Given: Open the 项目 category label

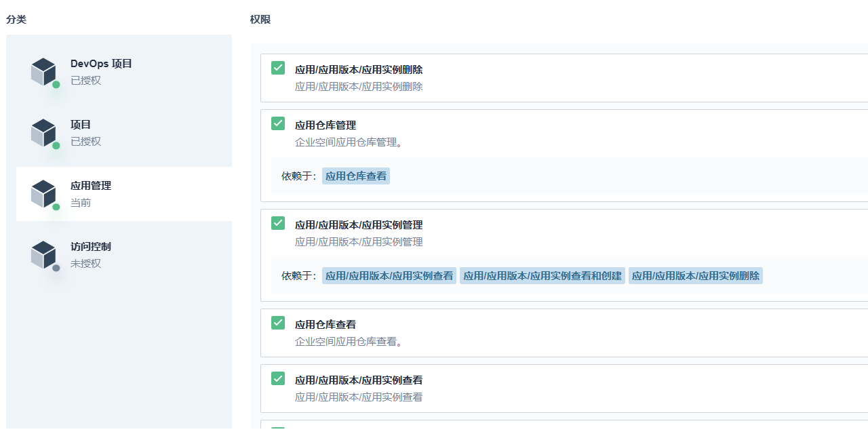Looking at the screenshot, I should (x=81, y=125).
